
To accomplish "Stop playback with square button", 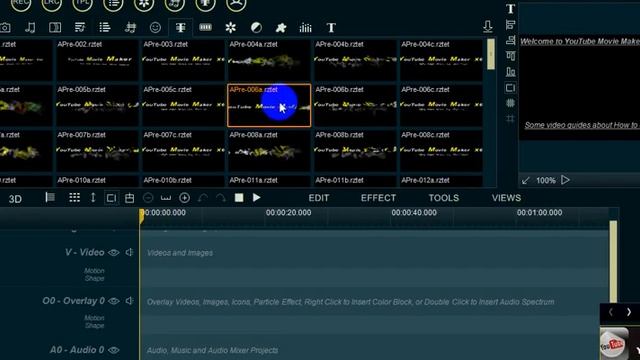I will click(x=239, y=198).
